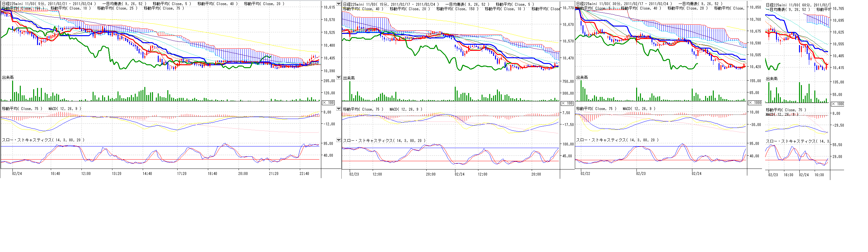Click 02/24 date marker on 15-minute chart axis
This screenshot has height=252, width=868.
[460, 174]
